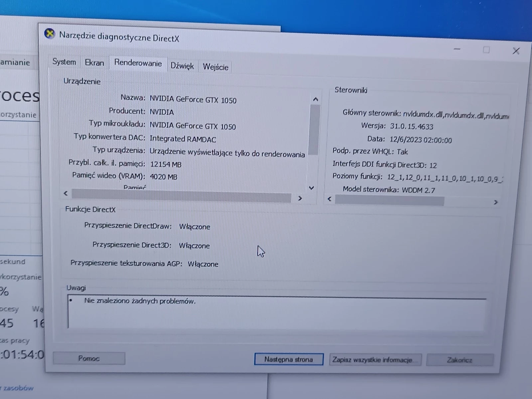Click the Poziomy funkcji levels value
The image size is (532, 399).
pos(445,178)
